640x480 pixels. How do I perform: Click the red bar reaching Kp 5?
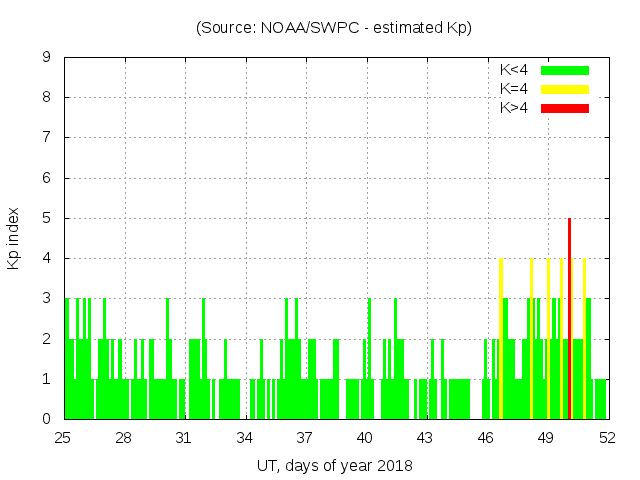[x=569, y=320]
